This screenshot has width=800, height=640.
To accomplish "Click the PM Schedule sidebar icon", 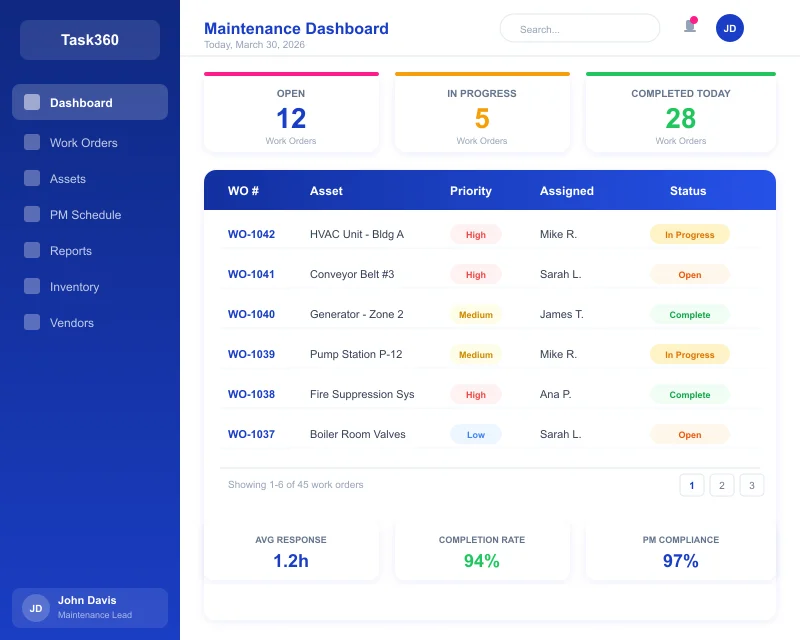I will tap(32, 215).
